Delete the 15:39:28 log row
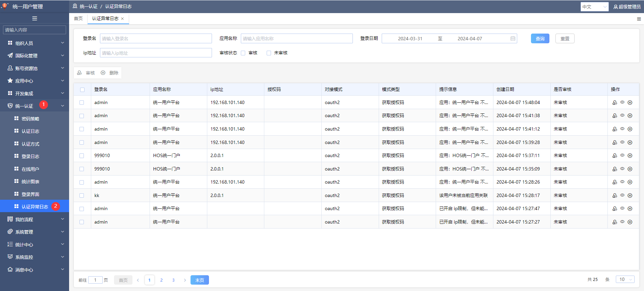644x291 pixels. pos(630,142)
